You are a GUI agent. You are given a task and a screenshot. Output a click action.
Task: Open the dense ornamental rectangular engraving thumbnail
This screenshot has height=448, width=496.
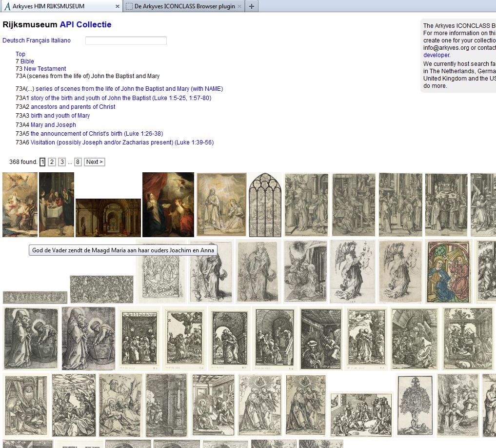click(x=101, y=289)
